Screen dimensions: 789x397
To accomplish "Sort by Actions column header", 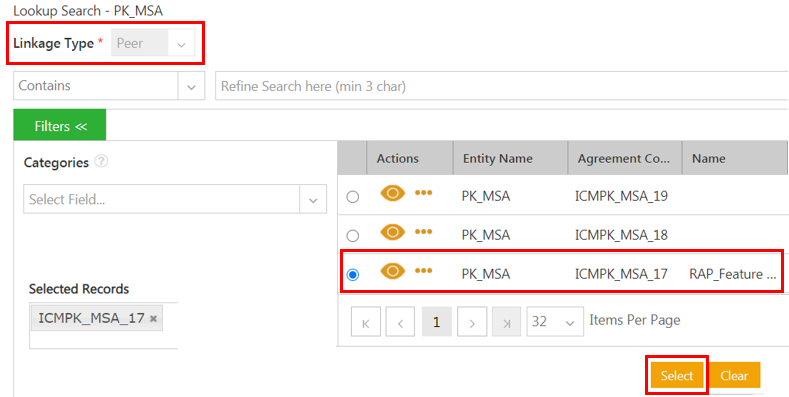I will coord(410,158).
